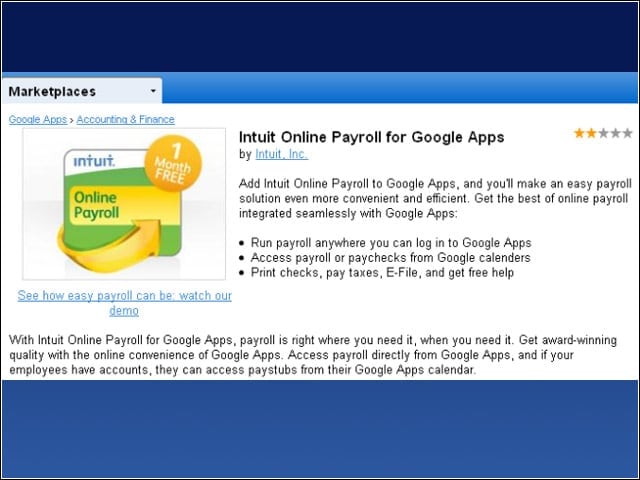Click the 'Run payroll anywhere' bullet text
Image resolution: width=640 pixels, height=480 pixels.
[x=391, y=243]
